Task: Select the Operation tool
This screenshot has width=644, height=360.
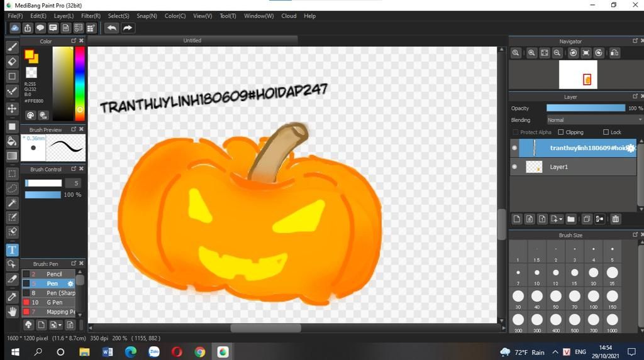Action: (x=13, y=265)
